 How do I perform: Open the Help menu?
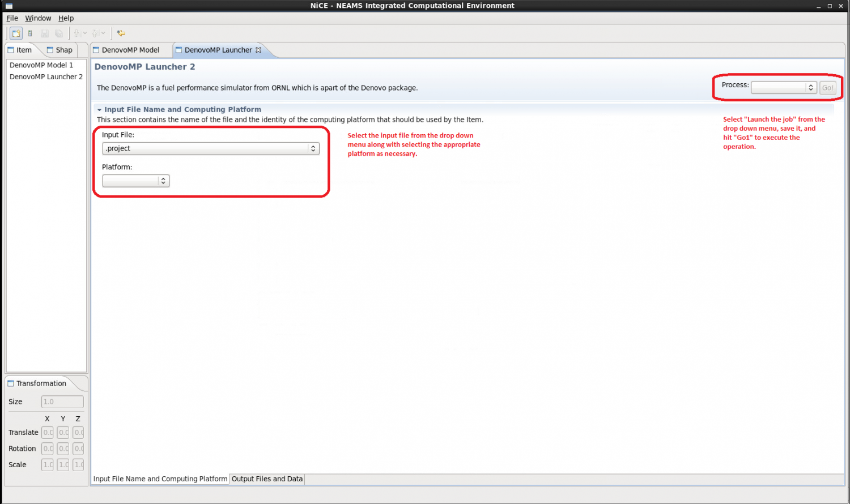pyautogui.click(x=66, y=18)
